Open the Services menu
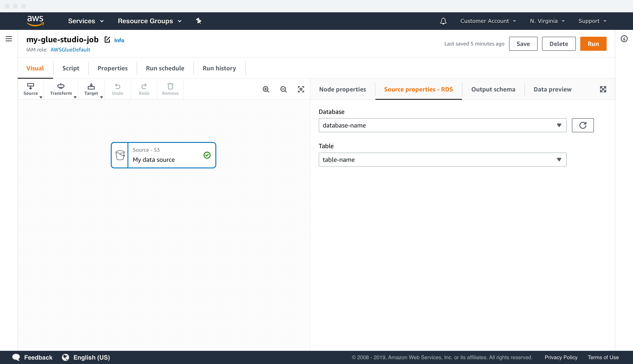The width and height of the screenshot is (633, 364). (x=86, y=21)
